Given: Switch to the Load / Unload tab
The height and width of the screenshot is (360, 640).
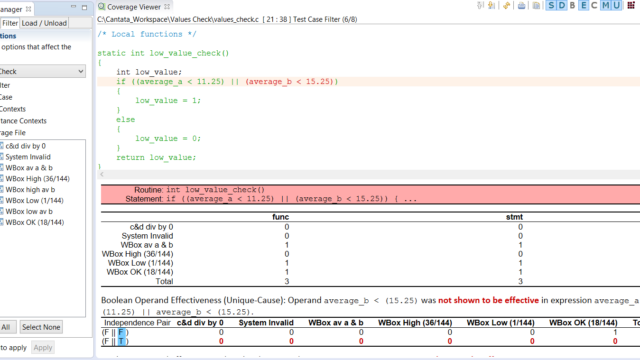Looking at the screenshot, I should [x=44, y=23].
